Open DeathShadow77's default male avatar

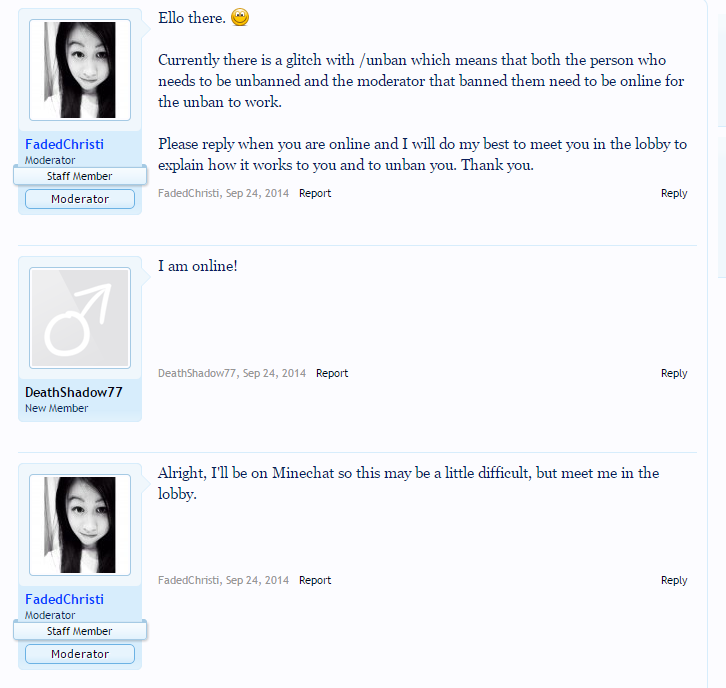pyautogui.click(x=80, y=318)
